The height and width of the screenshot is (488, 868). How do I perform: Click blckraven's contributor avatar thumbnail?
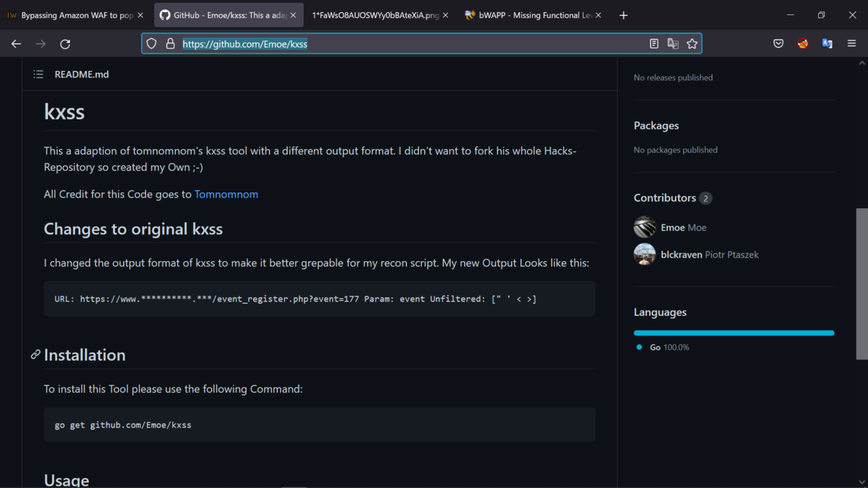point(644,254)
